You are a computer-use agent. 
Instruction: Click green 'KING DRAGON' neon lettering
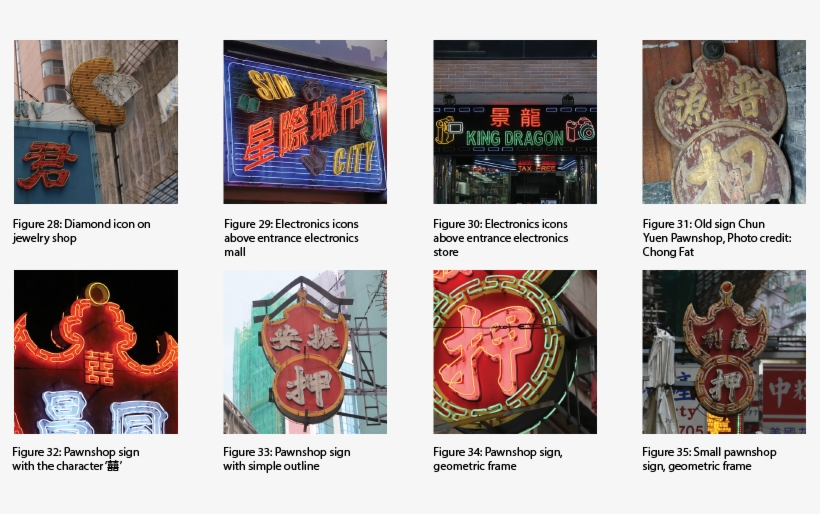pos(515,138)
